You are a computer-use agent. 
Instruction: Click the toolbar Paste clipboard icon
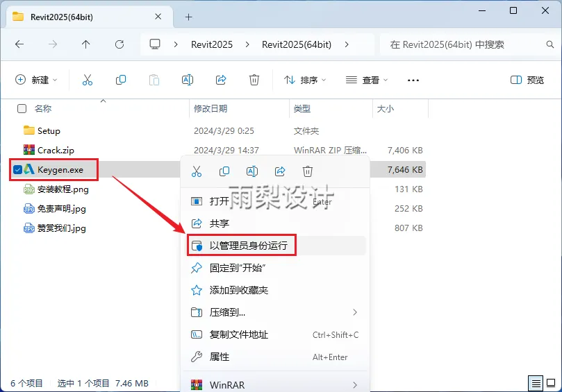(x=154, y=80)
